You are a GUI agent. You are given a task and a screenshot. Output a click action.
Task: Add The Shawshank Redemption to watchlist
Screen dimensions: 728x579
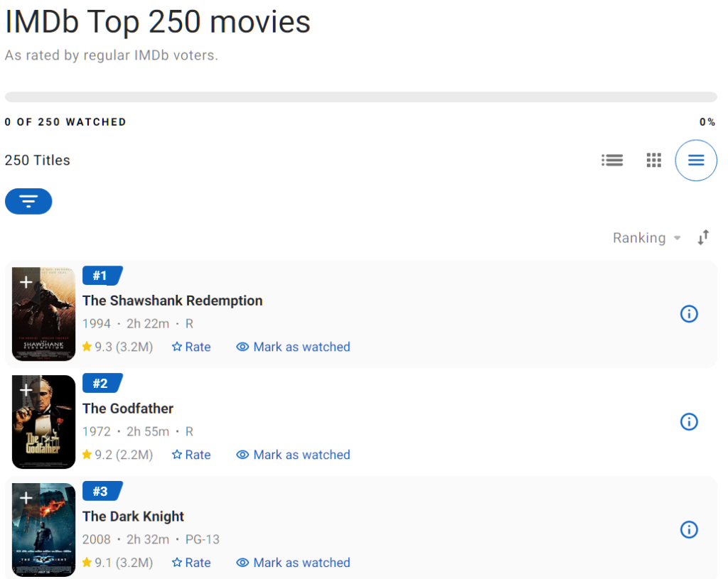tap(26, 281)
